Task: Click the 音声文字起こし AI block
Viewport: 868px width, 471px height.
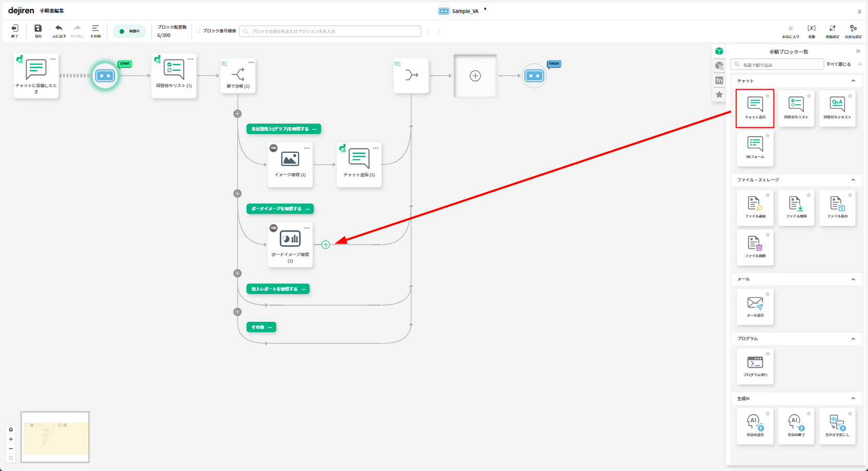Action: [x=837, y=426]
